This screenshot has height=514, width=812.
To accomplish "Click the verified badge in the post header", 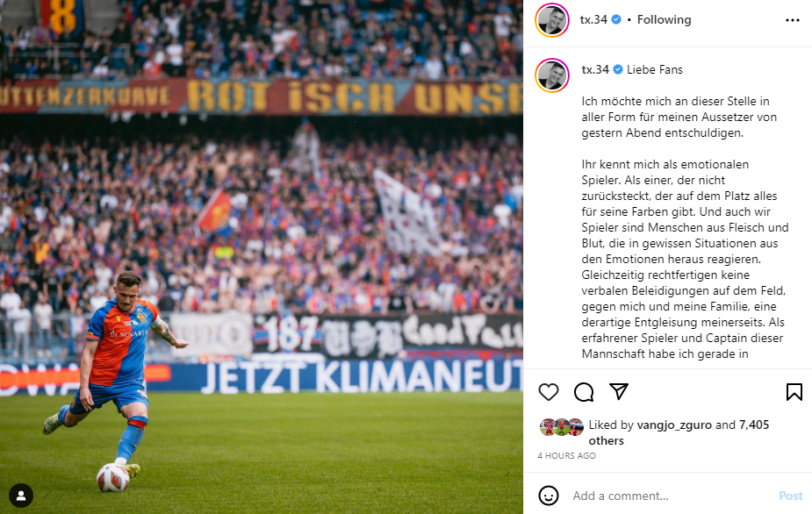I will point(616,19).
